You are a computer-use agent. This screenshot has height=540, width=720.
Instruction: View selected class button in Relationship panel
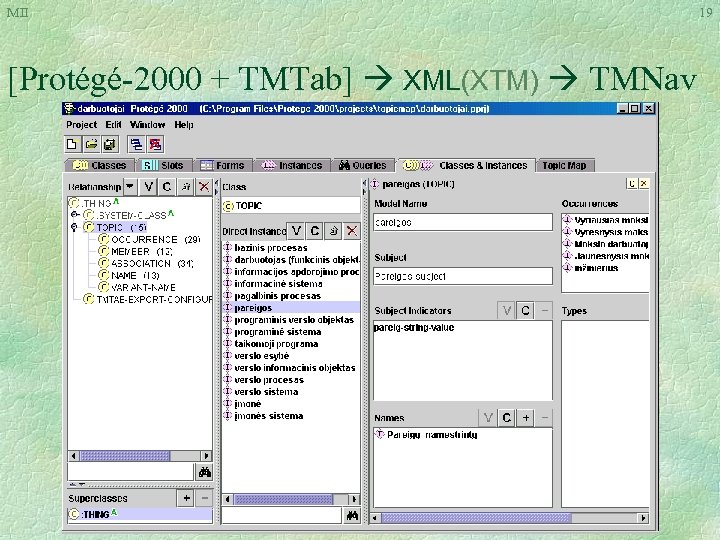pos(148,186)
